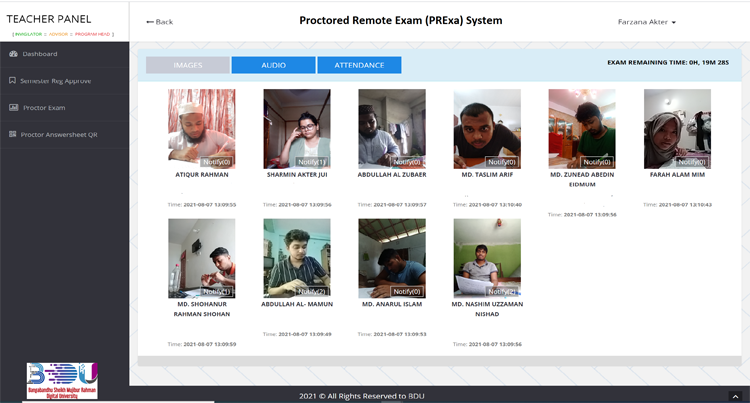Switch to the AUDIO tab
Screen dimensions: 750x403
(x=273, y=65)
